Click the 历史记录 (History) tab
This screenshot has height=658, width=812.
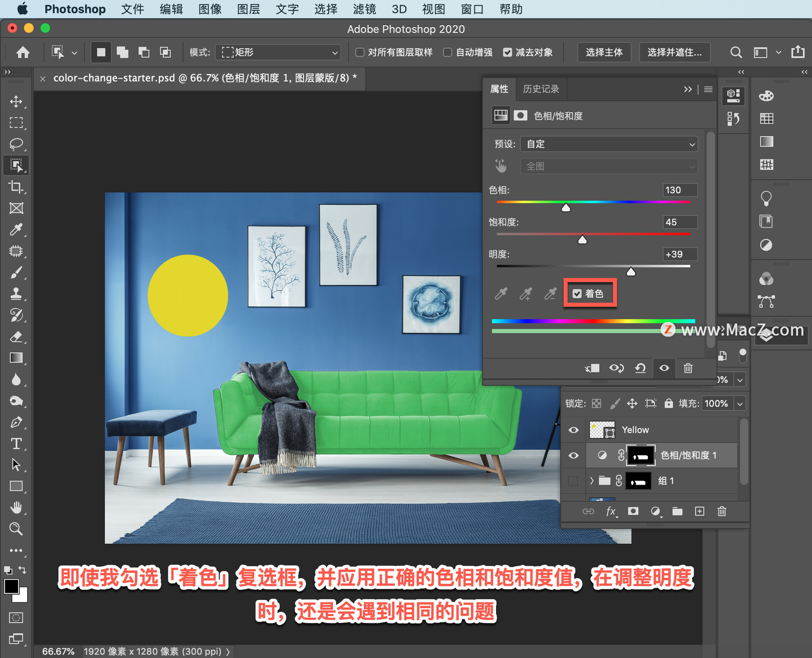click(542, 89)
